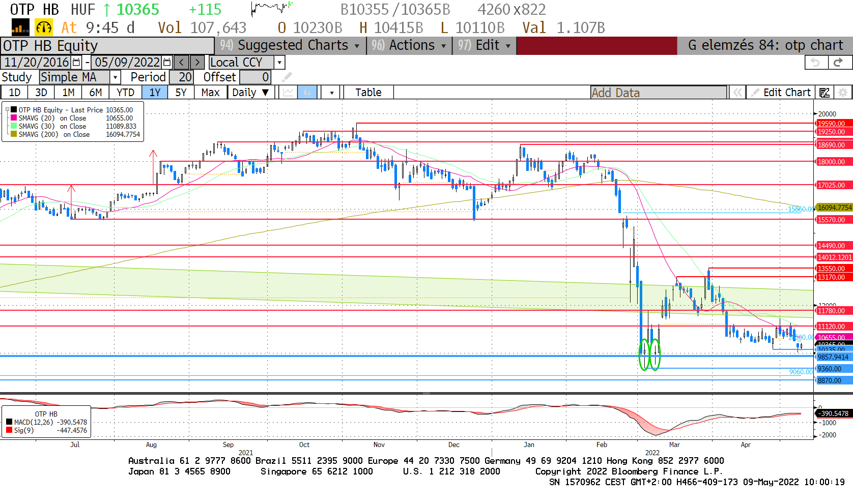Screen dimensions: 853x504
Task: Open the Simple MA study dropdown
Action: [116, 77]
